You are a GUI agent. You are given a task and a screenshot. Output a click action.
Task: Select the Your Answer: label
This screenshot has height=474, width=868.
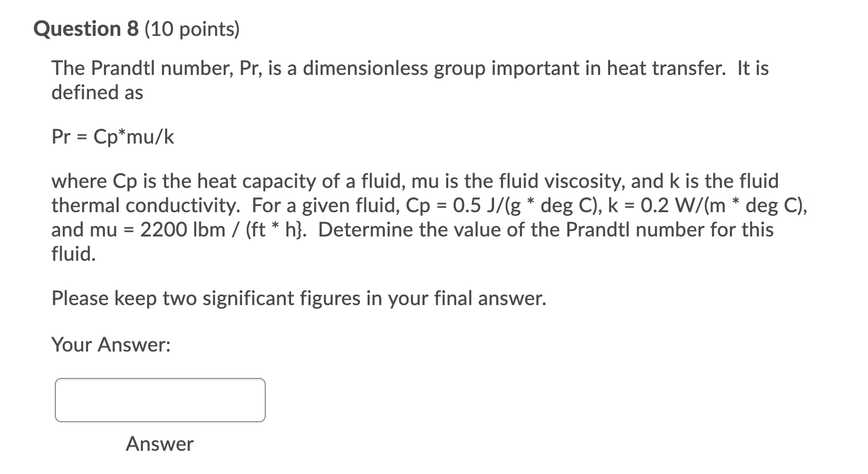point(110,345)
